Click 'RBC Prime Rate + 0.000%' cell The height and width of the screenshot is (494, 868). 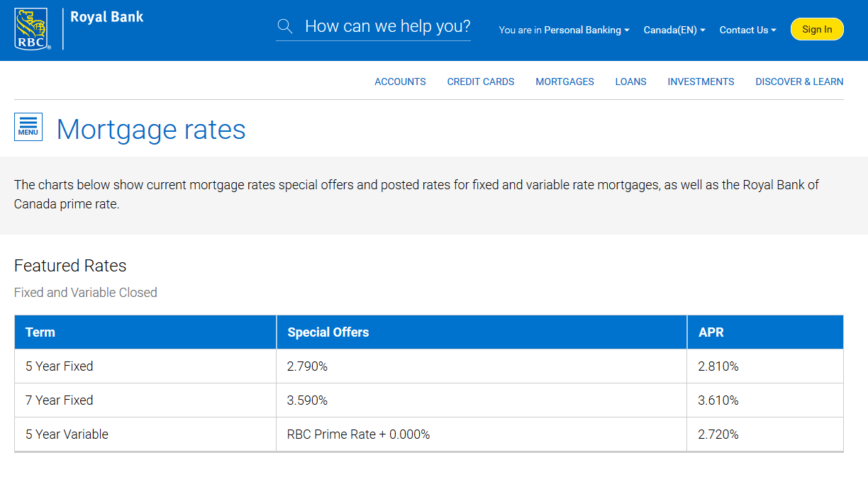482,434
